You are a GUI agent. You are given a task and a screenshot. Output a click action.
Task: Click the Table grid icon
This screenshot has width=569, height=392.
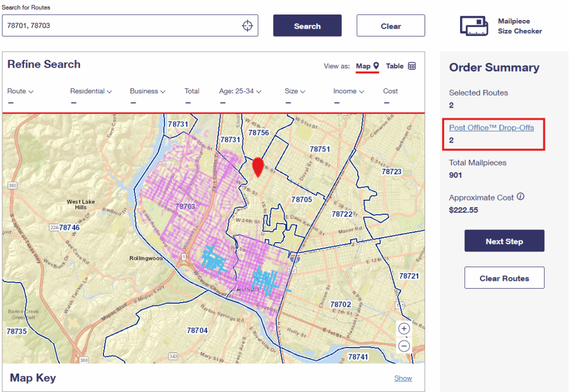(412, 66)
